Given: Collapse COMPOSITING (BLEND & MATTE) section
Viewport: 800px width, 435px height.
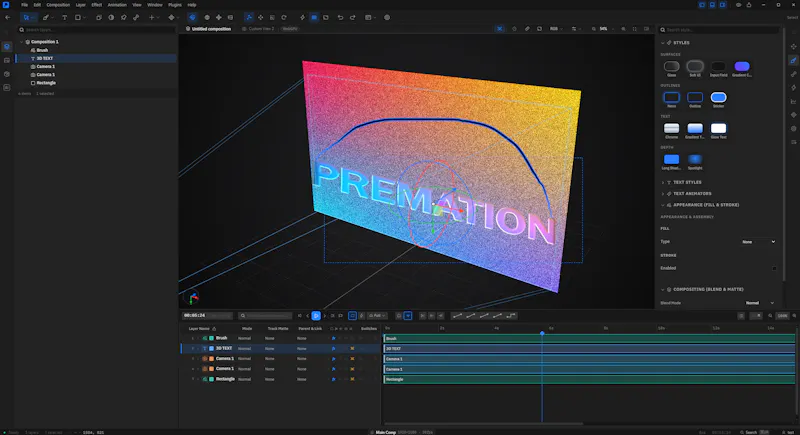Looking at the screenshot, I should point(663,290).
